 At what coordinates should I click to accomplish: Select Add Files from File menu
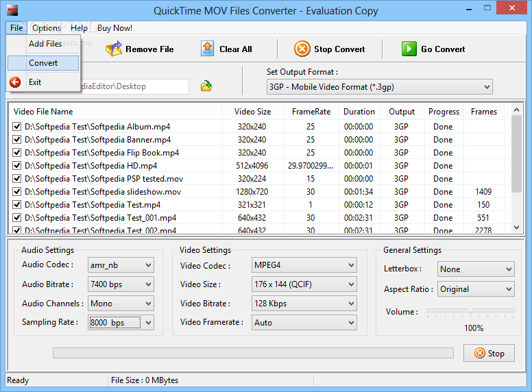click(43, 44)
